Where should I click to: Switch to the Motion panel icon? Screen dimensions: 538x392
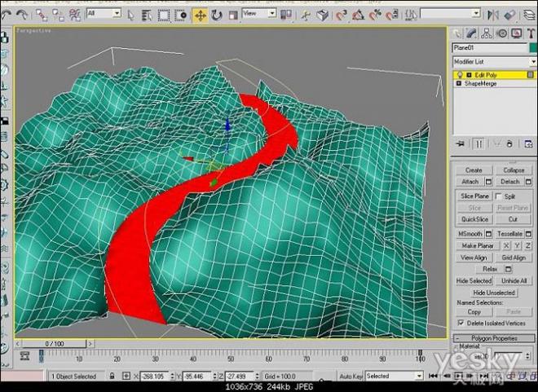pos(502,33)
